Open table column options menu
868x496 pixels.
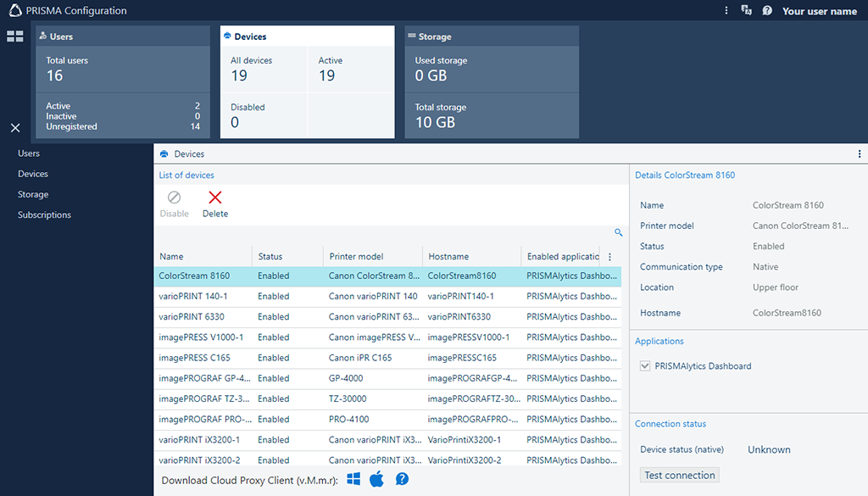[609, 256]
